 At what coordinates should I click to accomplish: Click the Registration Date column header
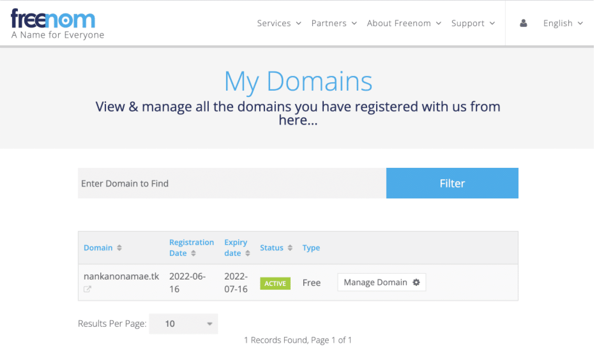(191, 248)
